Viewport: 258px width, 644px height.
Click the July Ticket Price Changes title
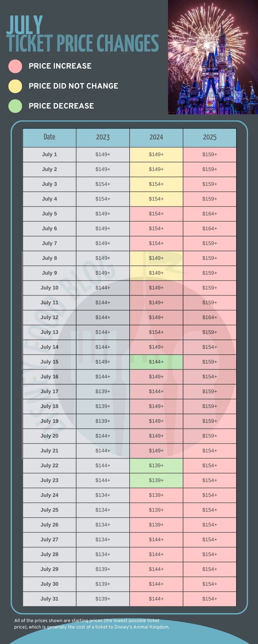(83, 35)
